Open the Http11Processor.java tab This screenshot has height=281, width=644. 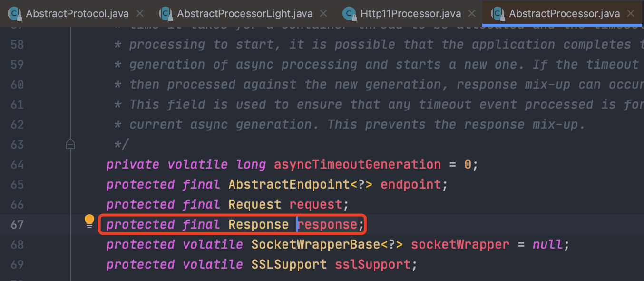tap(411, 13)
